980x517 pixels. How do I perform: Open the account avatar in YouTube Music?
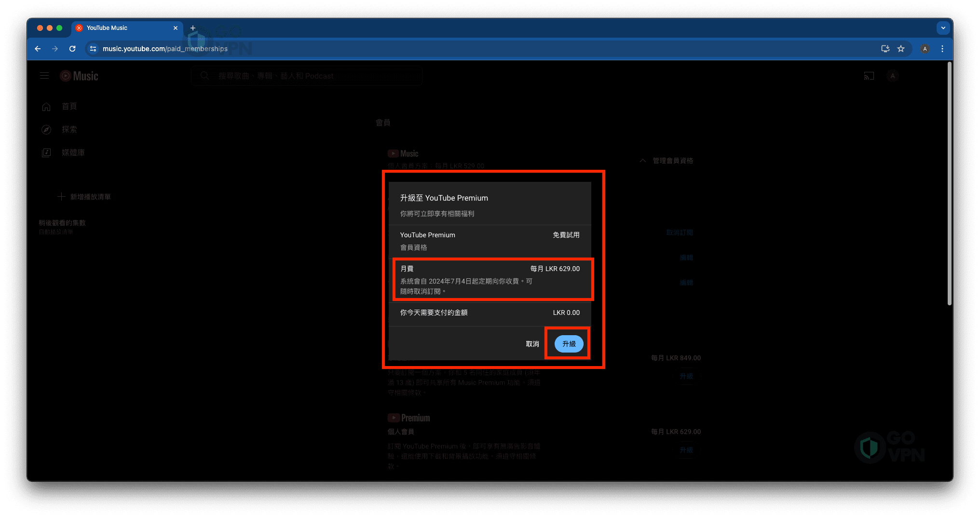pos(893,76)
